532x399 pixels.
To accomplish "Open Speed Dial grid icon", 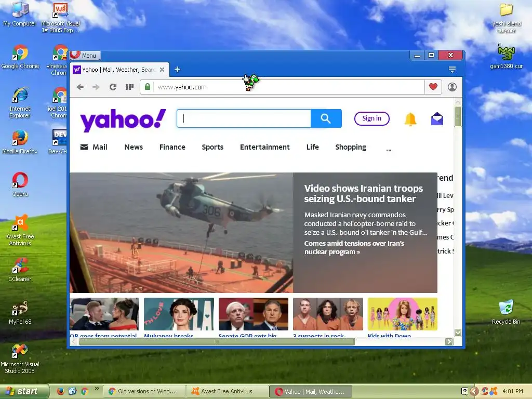I will (129, 87).
